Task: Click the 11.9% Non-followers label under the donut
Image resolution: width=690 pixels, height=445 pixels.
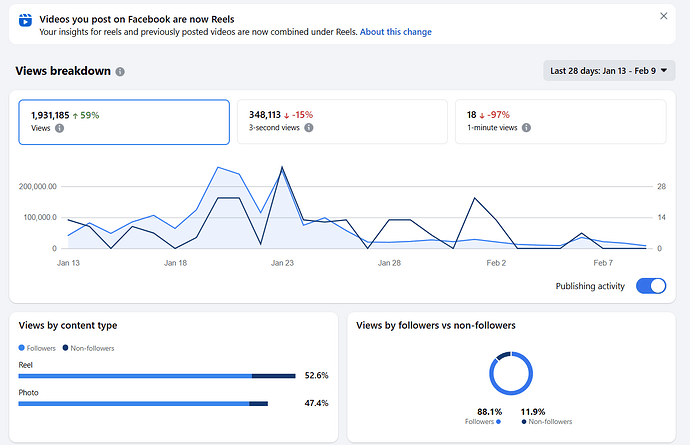Action: point(535,415)
